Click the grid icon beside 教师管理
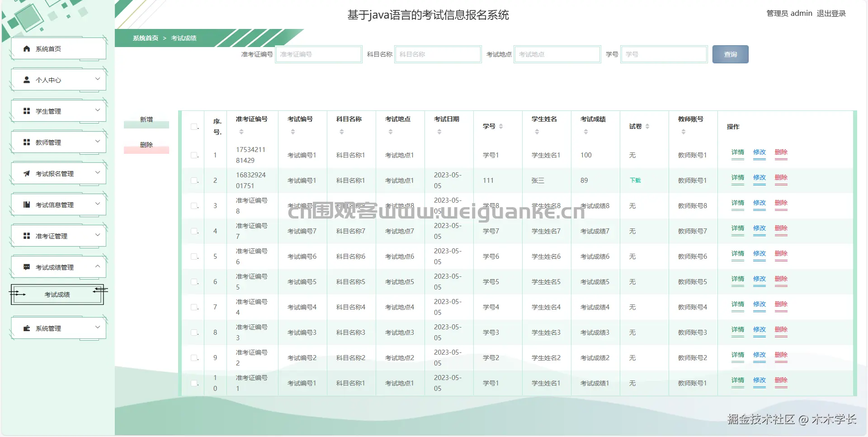This screenshot has height=437, width=868. (x=27, y=142)
